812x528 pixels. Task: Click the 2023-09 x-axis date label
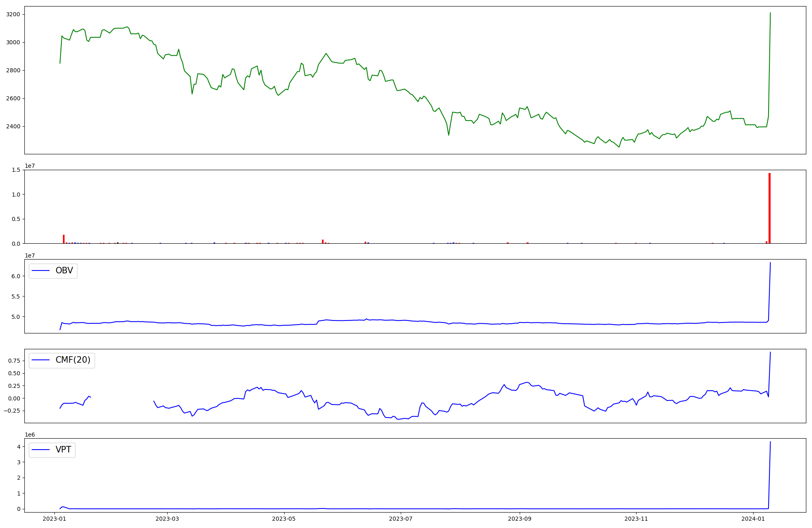pyautogui.click(x=519, y=519)
